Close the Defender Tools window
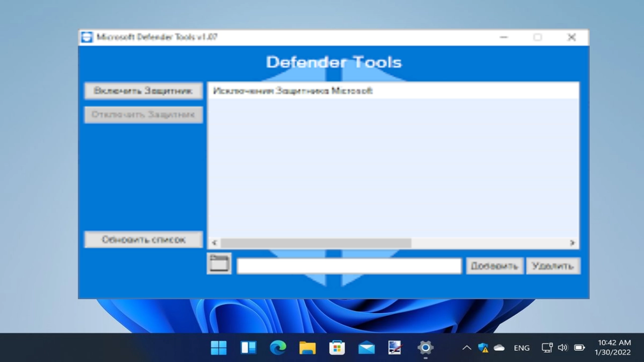644x362 pixels. click(x=572, y=37)
